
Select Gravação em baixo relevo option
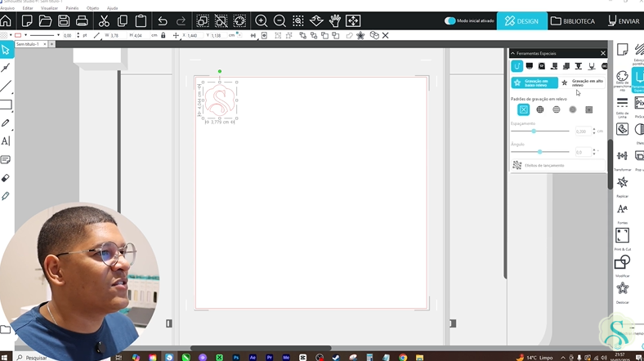coord(534,82)
